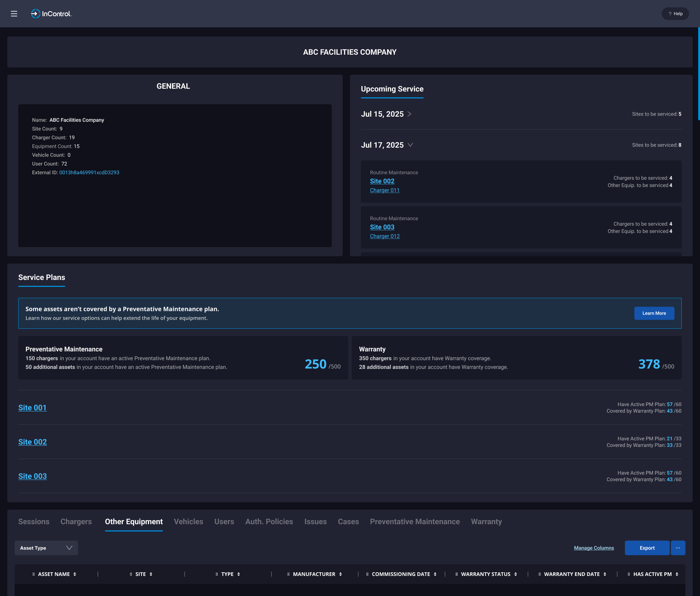700x596 pixels.
Task: Click the Warranty Status column drag handle
Action: (x=456, y=574)
